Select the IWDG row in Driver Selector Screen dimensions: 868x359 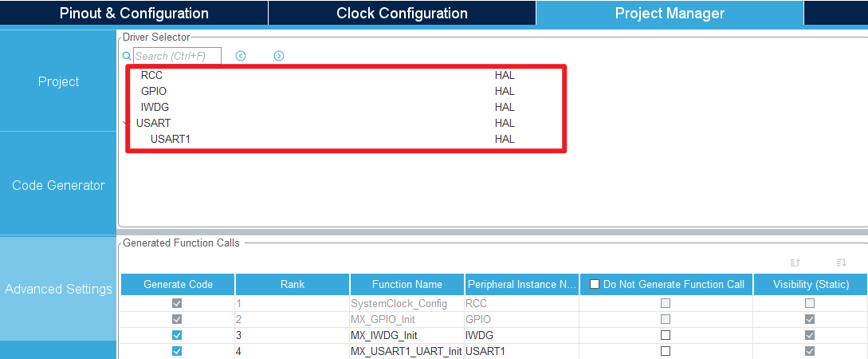155,107
